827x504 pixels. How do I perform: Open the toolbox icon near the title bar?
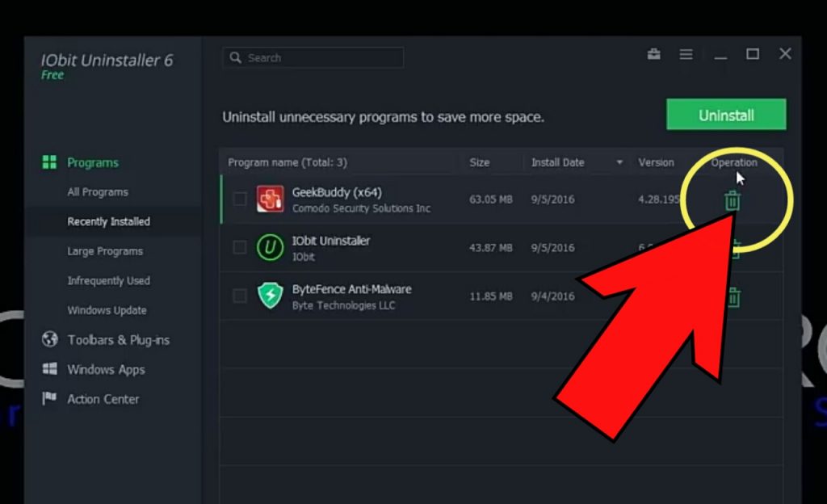653,54
